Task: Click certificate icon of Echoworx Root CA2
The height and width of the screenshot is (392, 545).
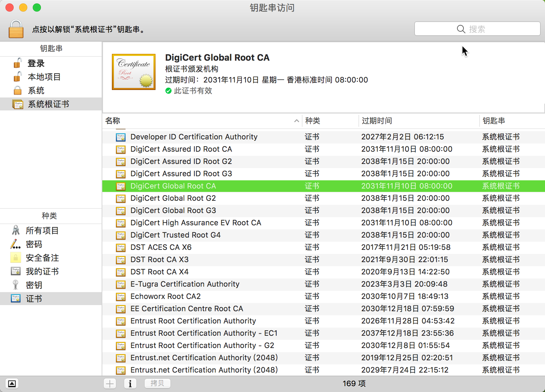Action: click(121, 297)
